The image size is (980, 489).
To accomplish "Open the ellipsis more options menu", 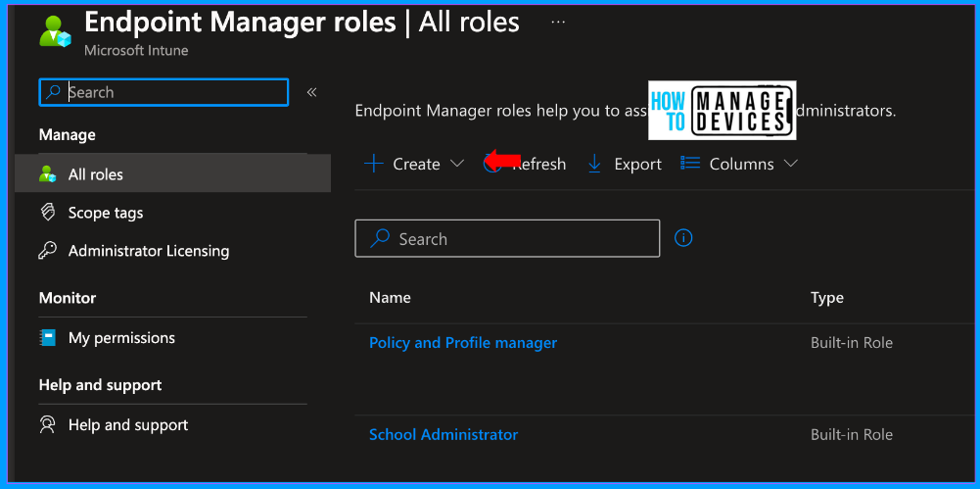I will 558,23.
